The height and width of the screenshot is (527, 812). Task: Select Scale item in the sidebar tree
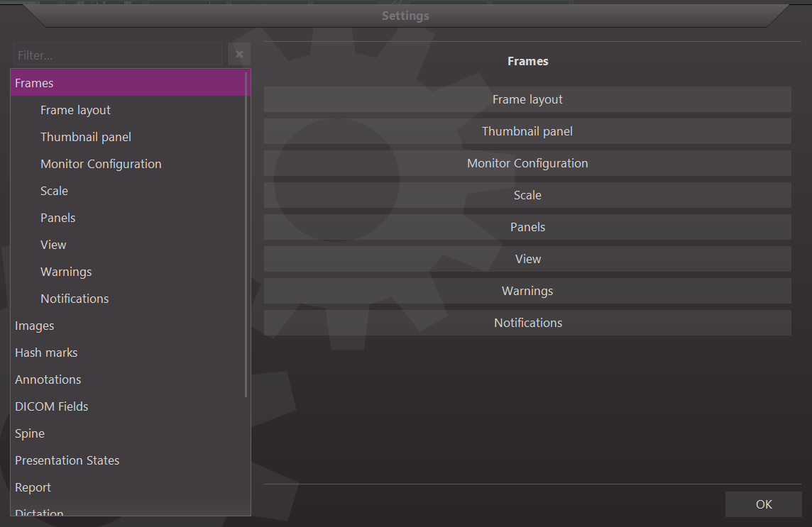(54, 191)
